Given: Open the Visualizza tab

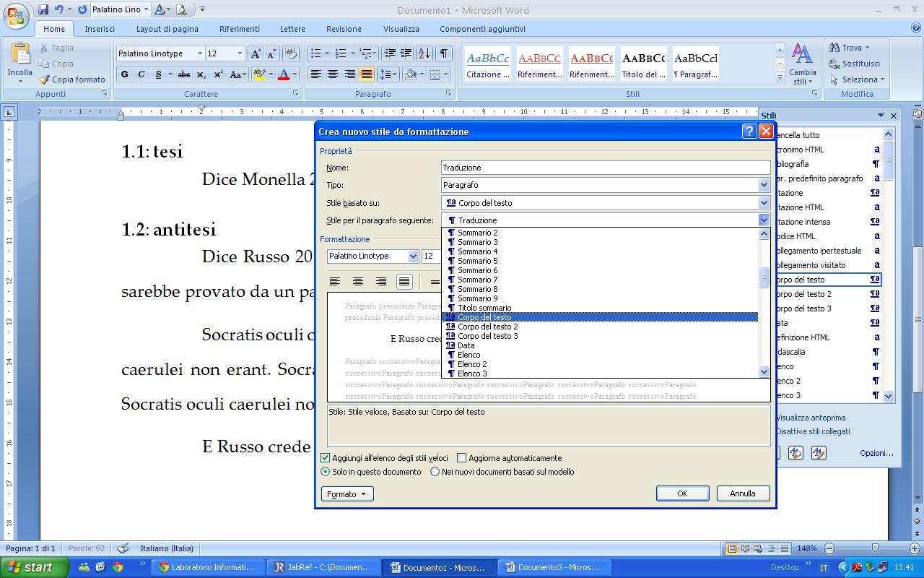Looking at the screenshot, I should point(401,29).
